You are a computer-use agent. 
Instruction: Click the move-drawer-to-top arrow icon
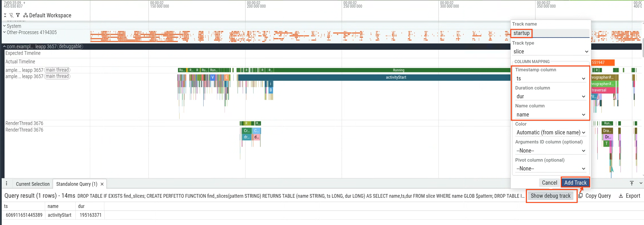click(x=632, y=183)
